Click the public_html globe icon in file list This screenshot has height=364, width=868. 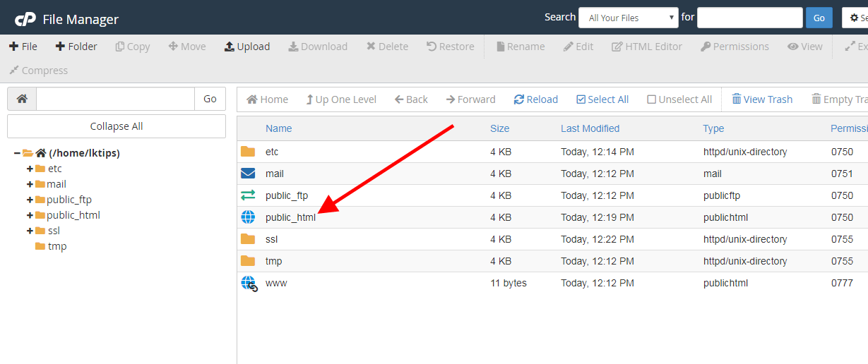(248, 217)
